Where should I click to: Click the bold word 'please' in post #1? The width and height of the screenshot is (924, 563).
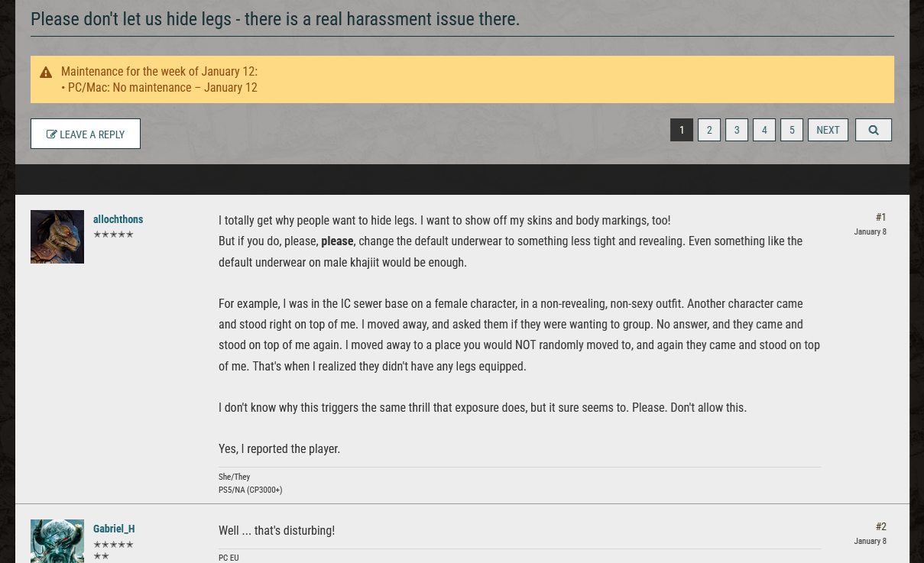click(x=337, y=241)
